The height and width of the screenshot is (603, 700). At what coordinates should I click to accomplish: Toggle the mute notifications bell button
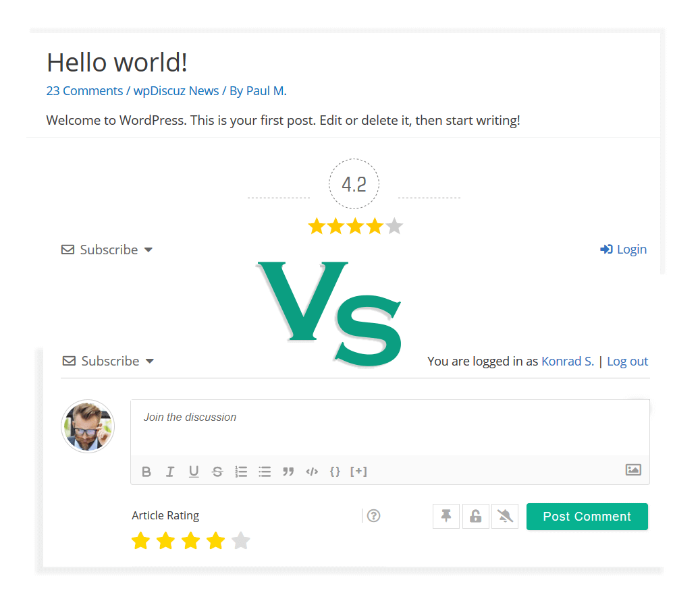[x=505, y=516]
